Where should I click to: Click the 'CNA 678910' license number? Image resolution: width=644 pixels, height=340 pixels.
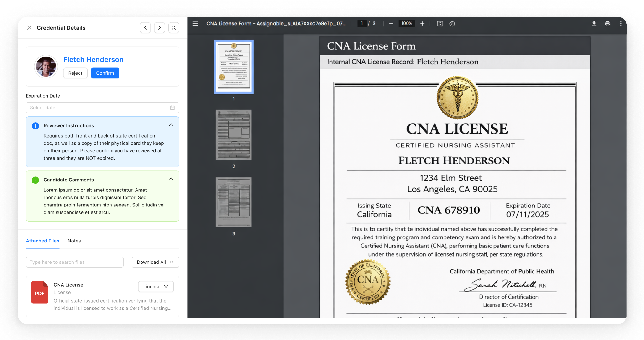pyautogui.click(x=449, y=210)
